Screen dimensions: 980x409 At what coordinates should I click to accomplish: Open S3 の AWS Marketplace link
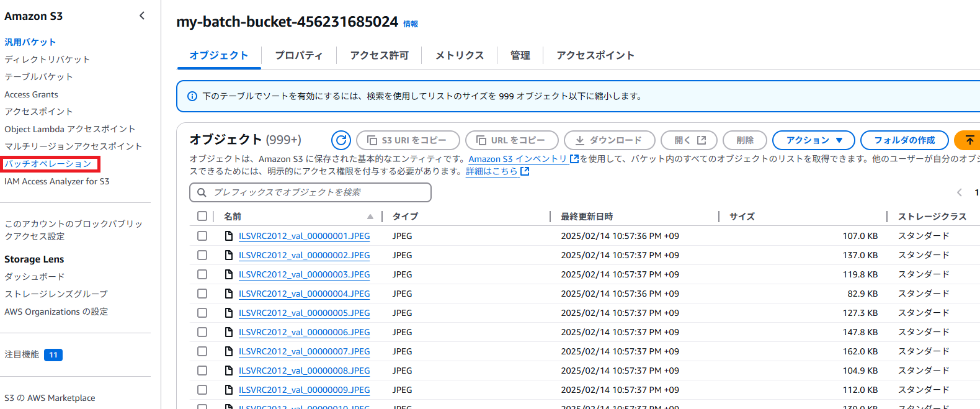click(x=50, y=398)
